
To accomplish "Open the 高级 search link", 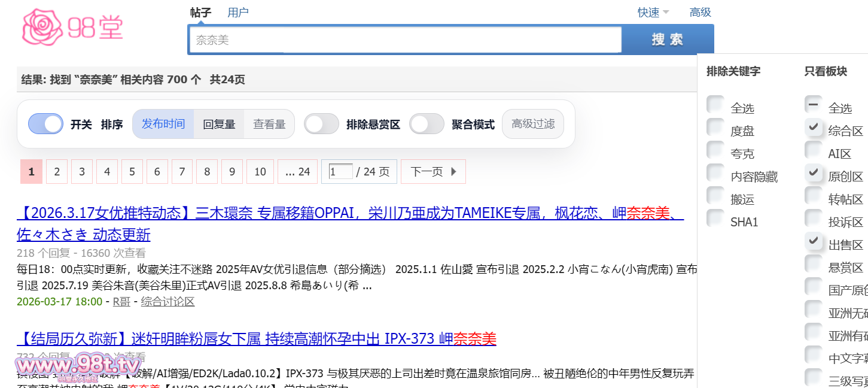I will (700, 13).
